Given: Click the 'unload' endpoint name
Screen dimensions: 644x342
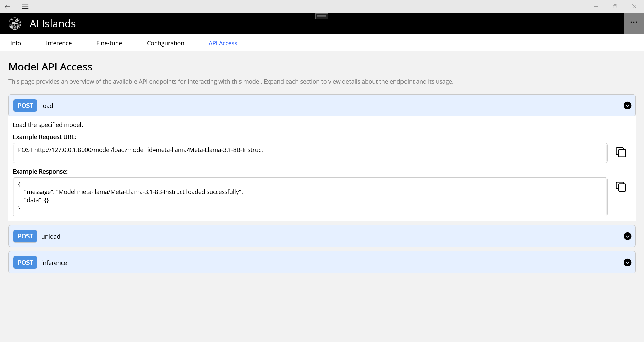Looking at the screenshot, I should point(51,236).
